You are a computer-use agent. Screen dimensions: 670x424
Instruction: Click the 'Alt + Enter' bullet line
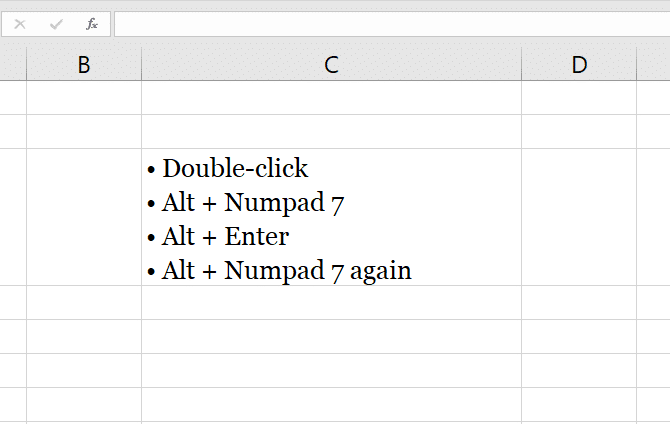click(217, 236)
